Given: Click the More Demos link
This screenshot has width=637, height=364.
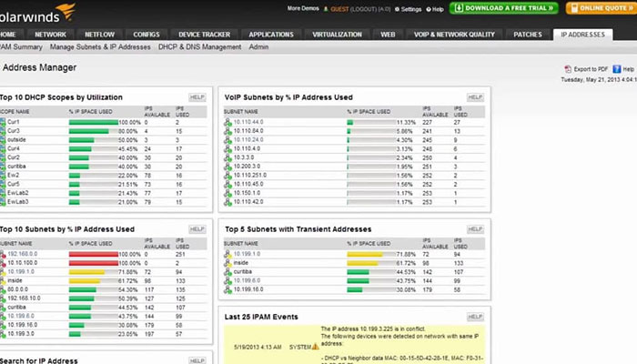Looking at the screenshot, I should pyautogui.click(x=303, y=8).
